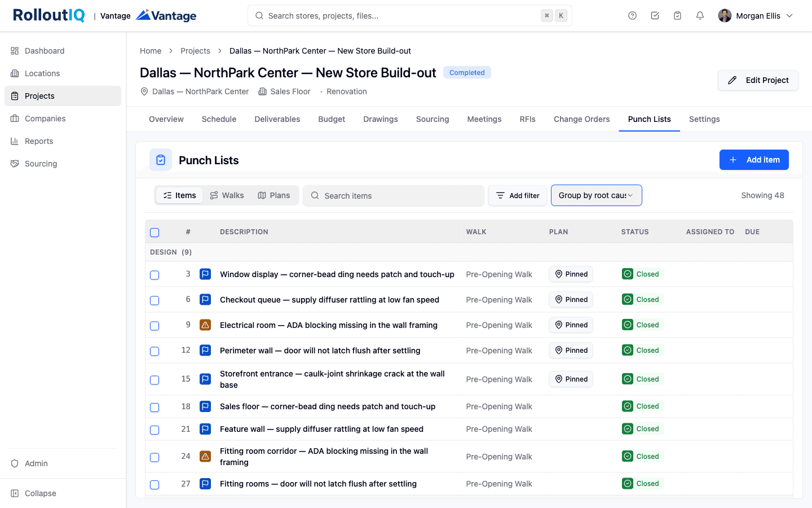Click warning icon on item 24
This screenshot has height=508, width=812.
(x=205, y=456)
